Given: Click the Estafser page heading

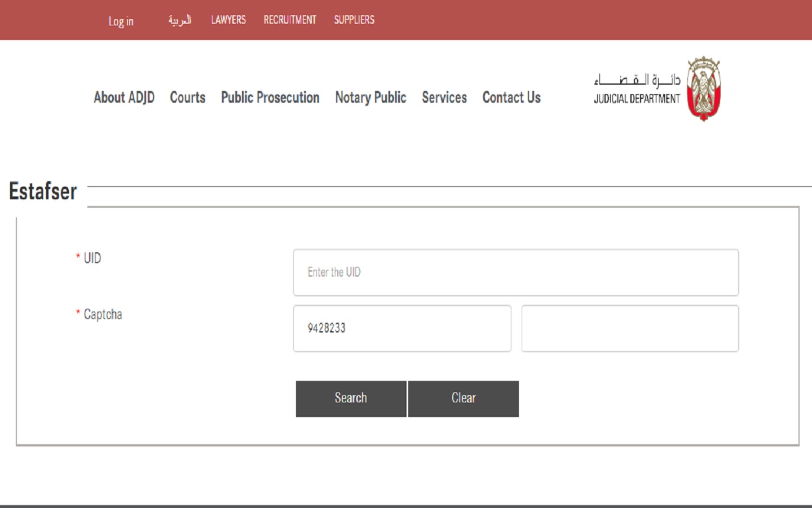Looking at the screenshot, I should (42, 192).
